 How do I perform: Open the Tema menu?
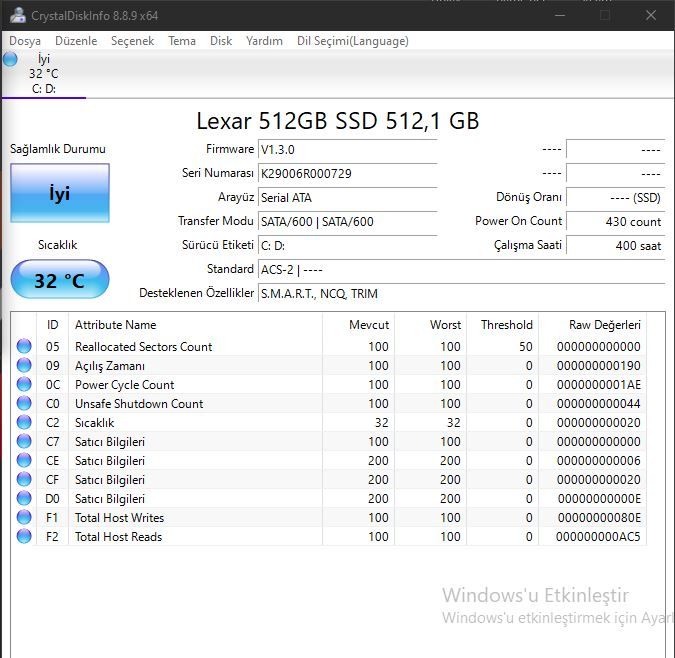(x=182, y=41)
